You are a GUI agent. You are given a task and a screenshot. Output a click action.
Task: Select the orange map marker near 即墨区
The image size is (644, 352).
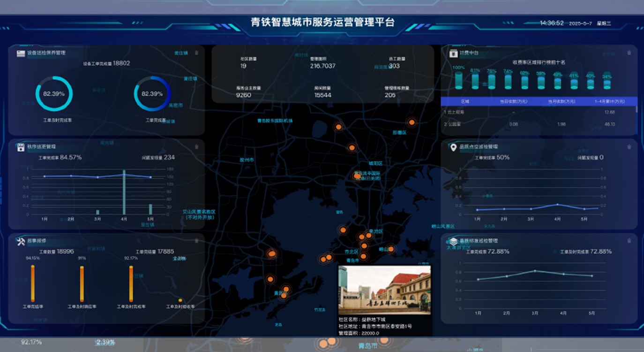(412, 122)
